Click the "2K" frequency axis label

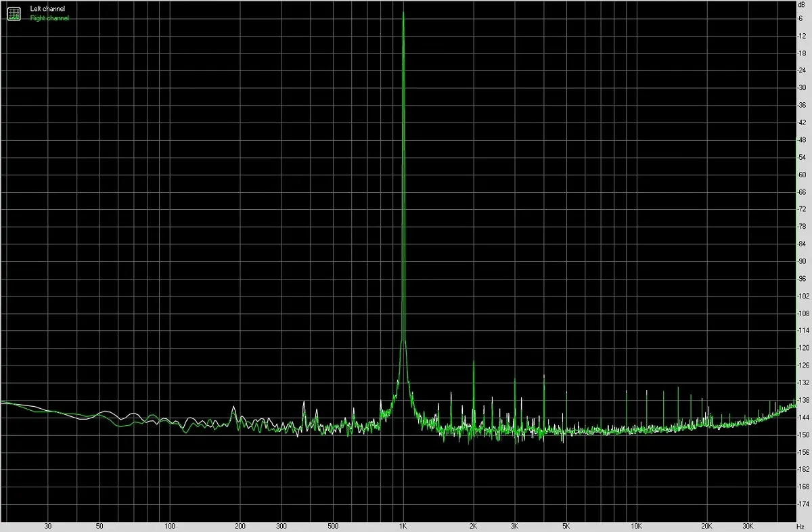(x=474, y=526)
